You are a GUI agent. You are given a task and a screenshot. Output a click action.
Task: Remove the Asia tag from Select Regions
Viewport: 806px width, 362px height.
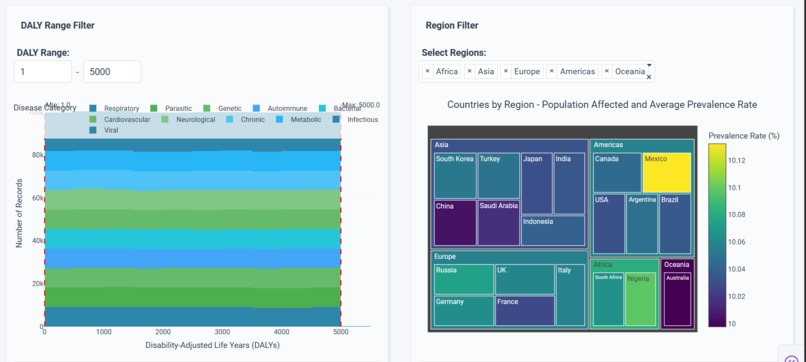470,71
